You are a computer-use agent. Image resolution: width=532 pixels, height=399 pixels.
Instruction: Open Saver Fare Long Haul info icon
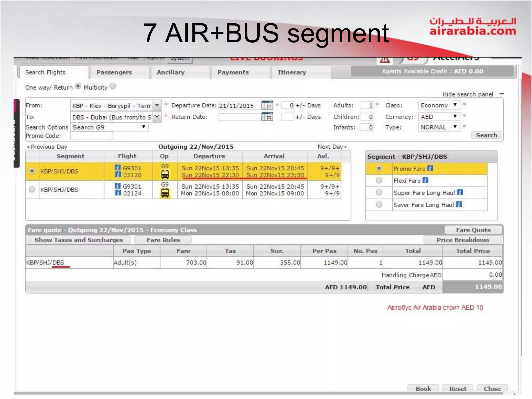459,204
